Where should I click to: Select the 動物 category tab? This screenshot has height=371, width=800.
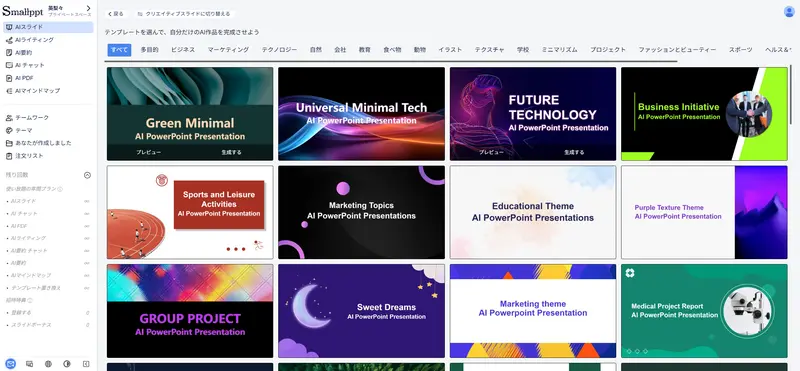click(420, 50)
